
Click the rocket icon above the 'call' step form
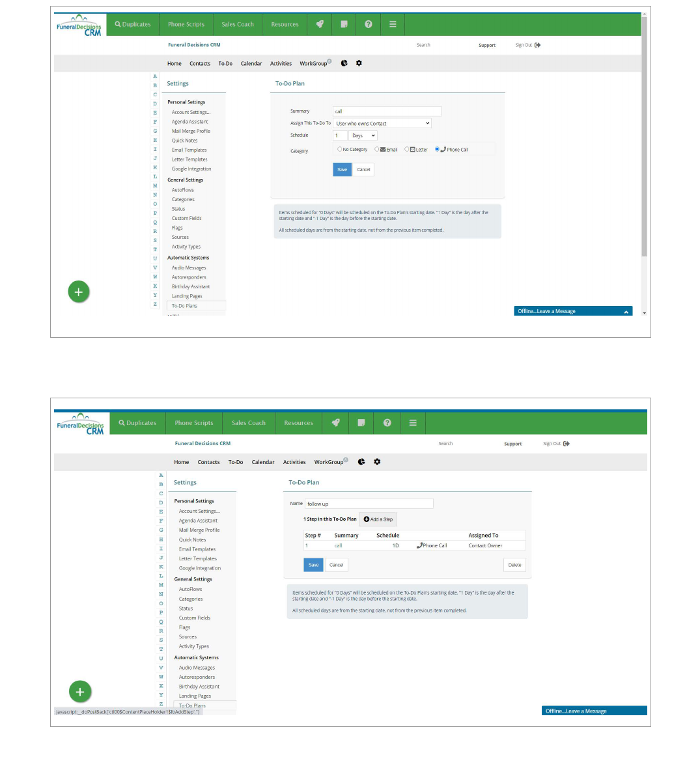(320, 24)
